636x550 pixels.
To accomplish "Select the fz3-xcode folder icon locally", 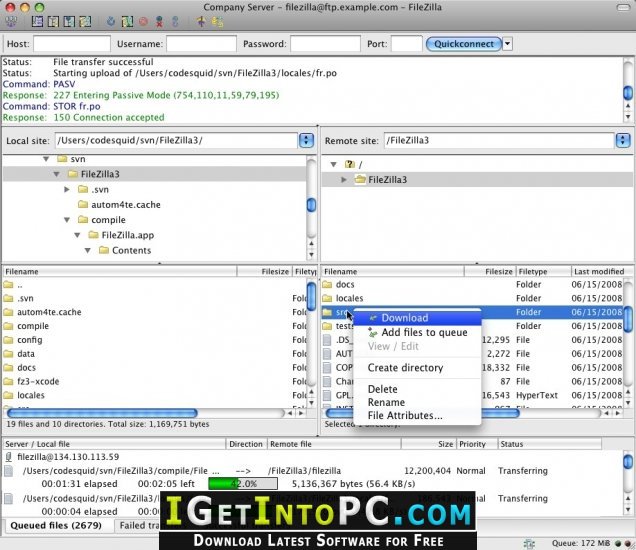I will 9,381.
